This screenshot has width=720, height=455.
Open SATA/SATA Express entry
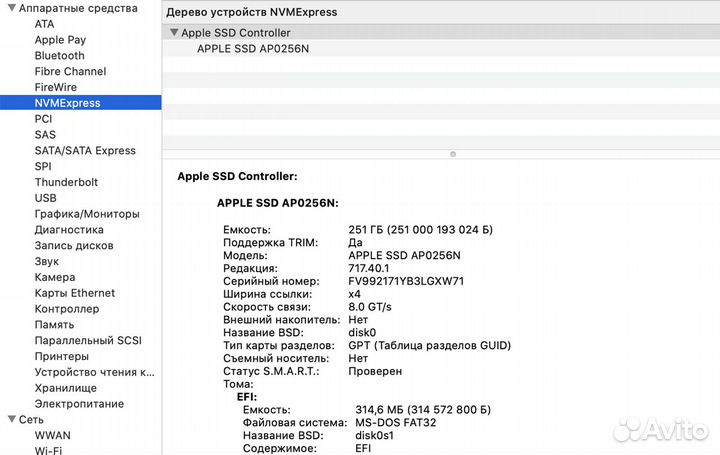point(85,151)
